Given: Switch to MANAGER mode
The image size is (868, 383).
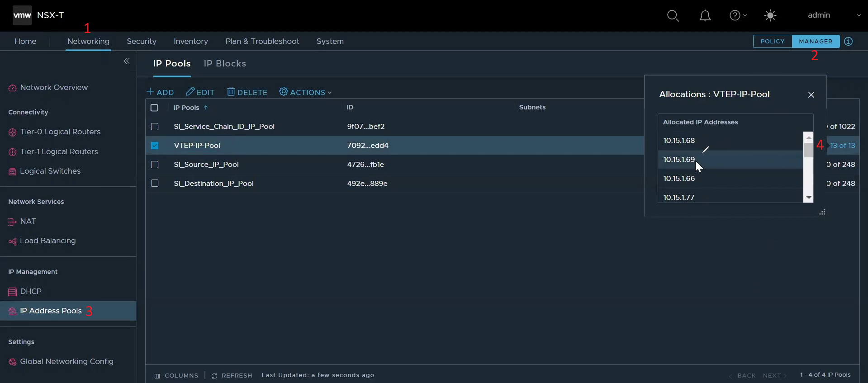Looking at the screenshot, I should tap(816, 41).
